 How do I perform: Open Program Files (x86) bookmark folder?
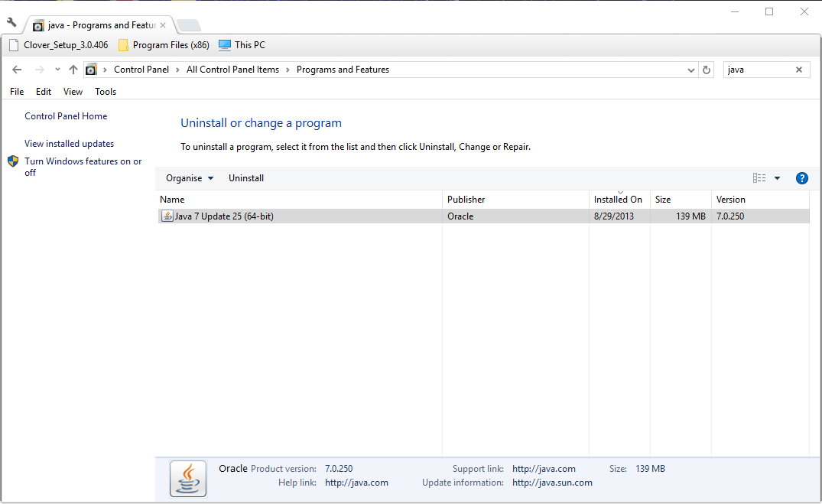coord(164,45)
